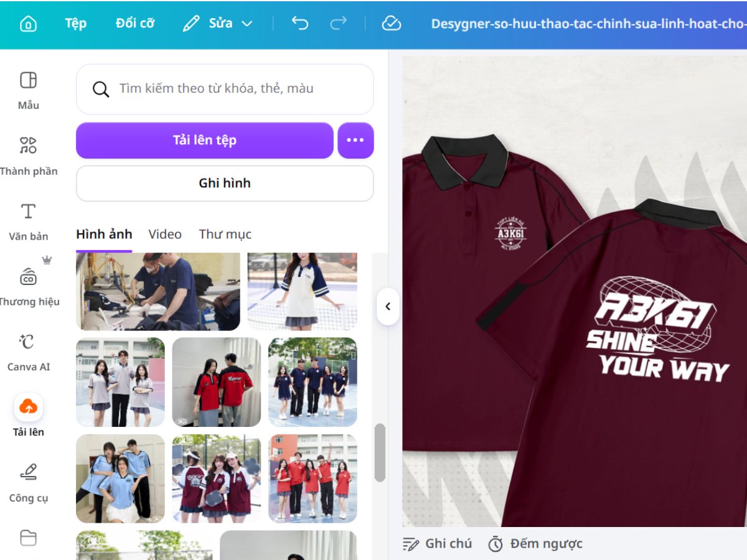The height and width of the screenshot is (560, 747).
Task: Open the Tệp menu
Action: click(x=76, y=24)
